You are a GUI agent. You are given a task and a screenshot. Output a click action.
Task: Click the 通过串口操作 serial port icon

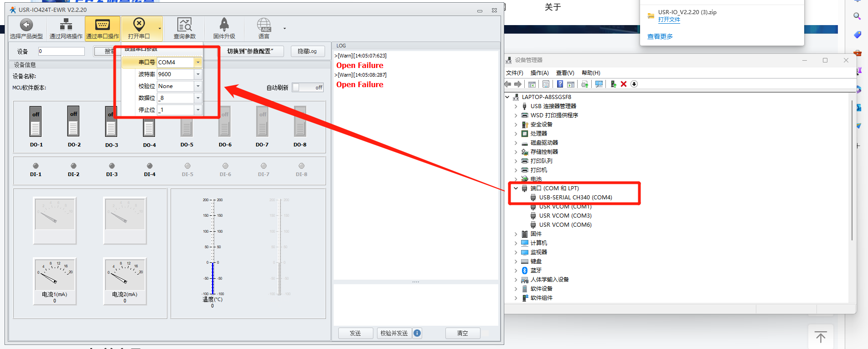[x=103, y=25]
